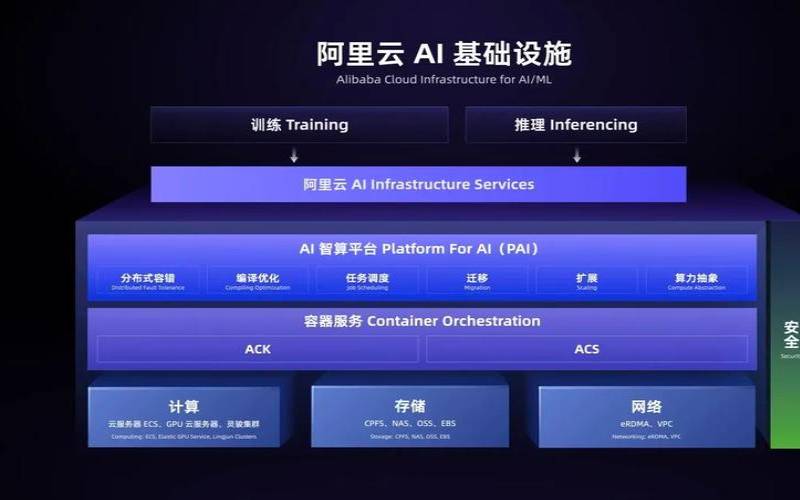This screenshot has height=500, width=800.
Task: Click heading 容器服务 Container Orchestration
Action: tap(422, 321)
